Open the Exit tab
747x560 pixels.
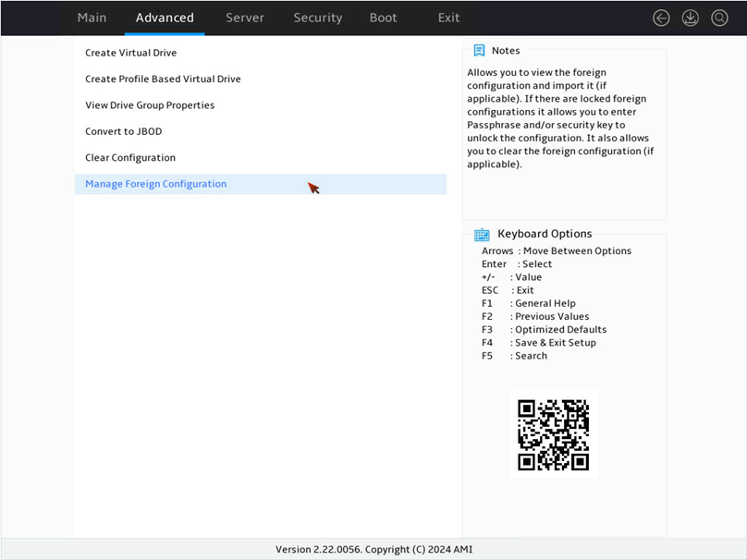coord(448,18)
